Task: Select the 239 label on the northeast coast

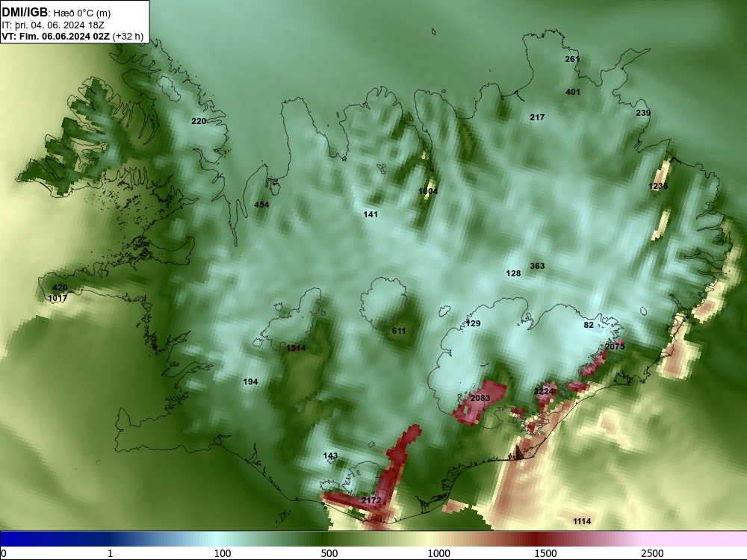Action: point(643,113)
